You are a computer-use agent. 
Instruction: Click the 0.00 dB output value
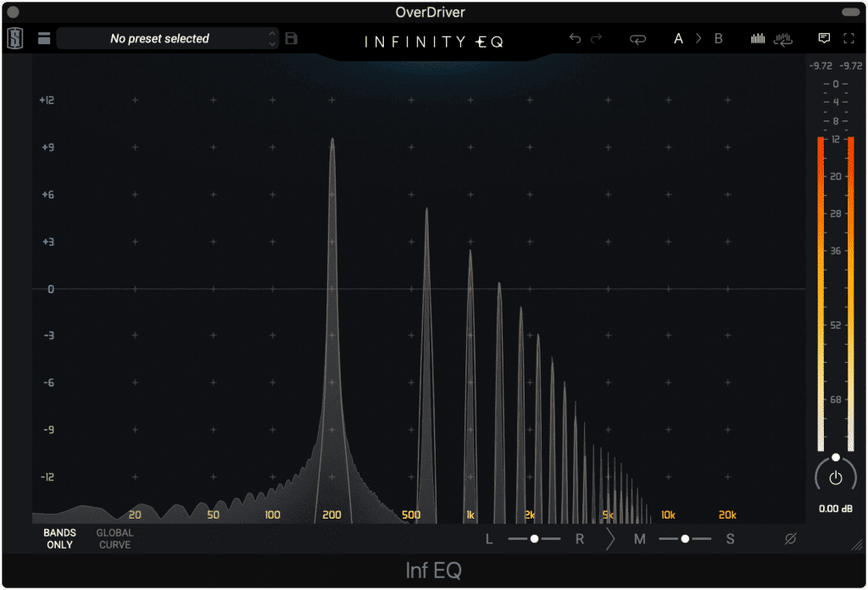click(835, 509)
